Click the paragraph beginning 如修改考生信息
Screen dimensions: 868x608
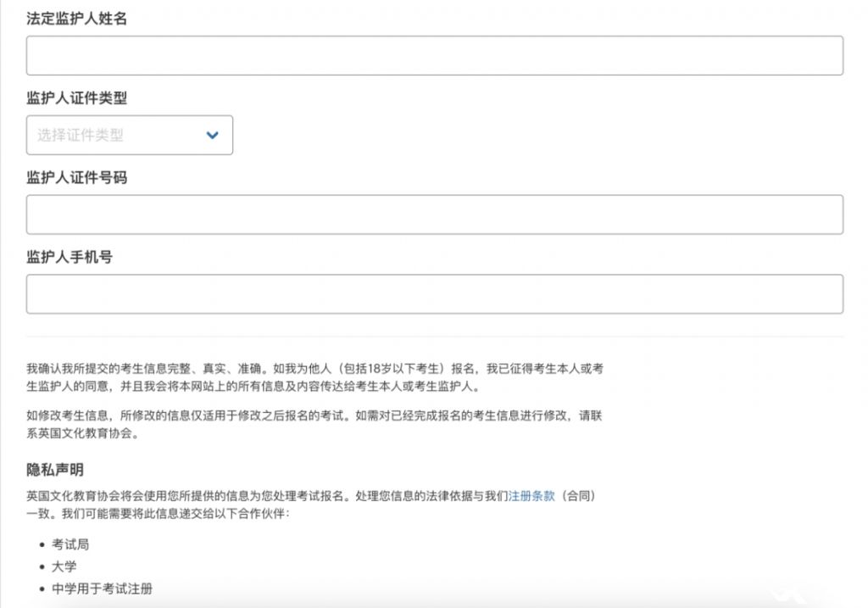[314, 426]
